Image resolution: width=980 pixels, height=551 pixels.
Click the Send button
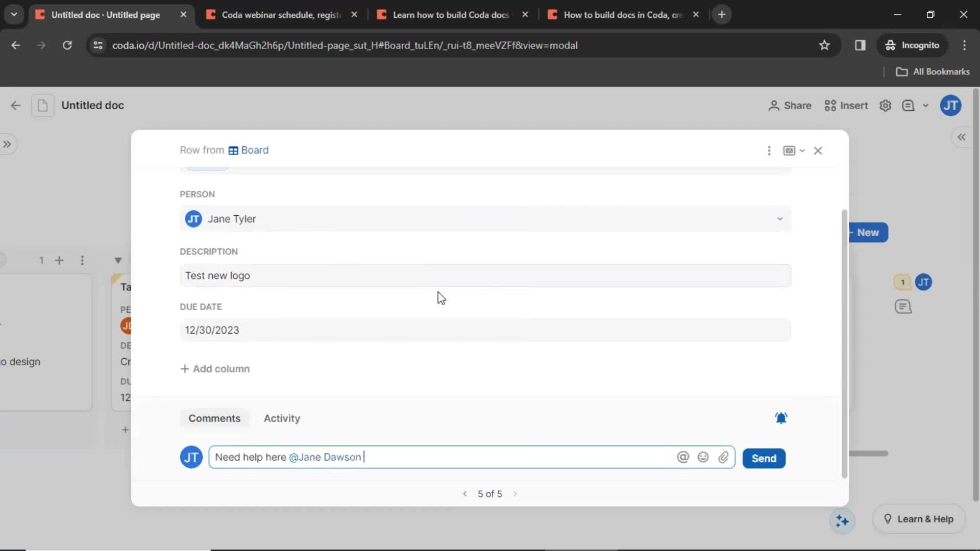click(763, 458)
